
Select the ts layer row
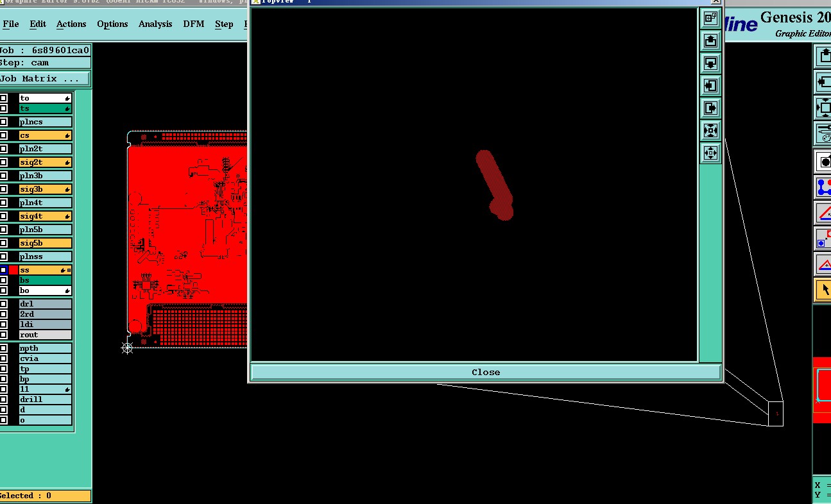[45, 108]
